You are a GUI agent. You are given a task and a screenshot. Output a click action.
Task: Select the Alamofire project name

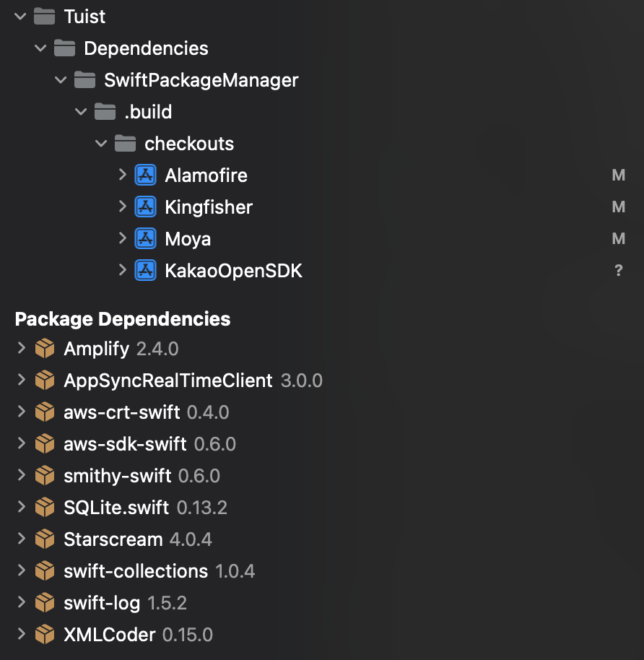pyautogui.click(x=206, y=175)
